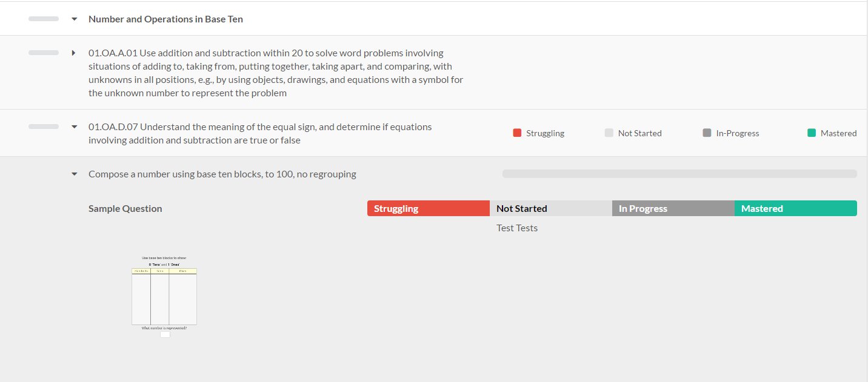Click progress pill beside 01.OA.D.07 standard
This screenshot has height=382, width=868.
[x=44, y=127]
